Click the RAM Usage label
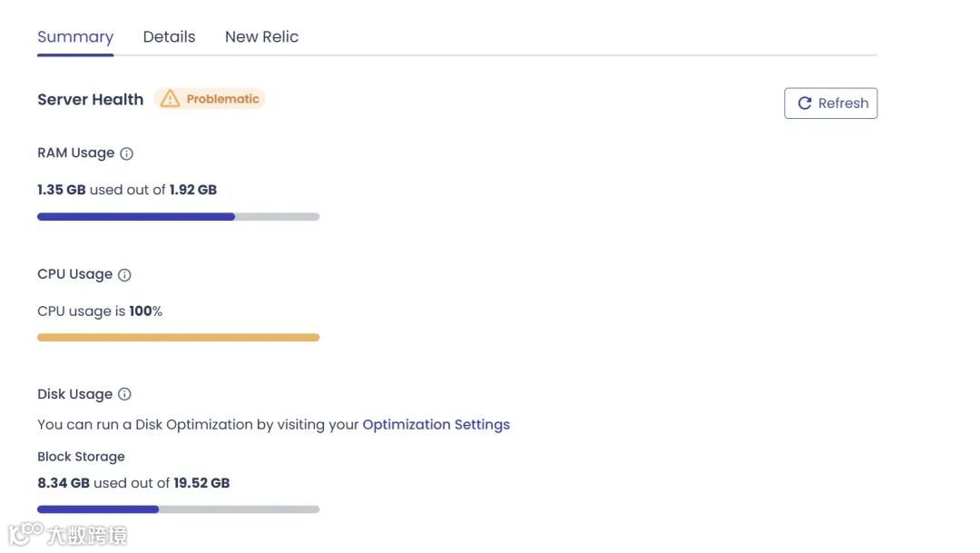Image resolution: width=980 pixels, height=553 pixels. [75, 153]
